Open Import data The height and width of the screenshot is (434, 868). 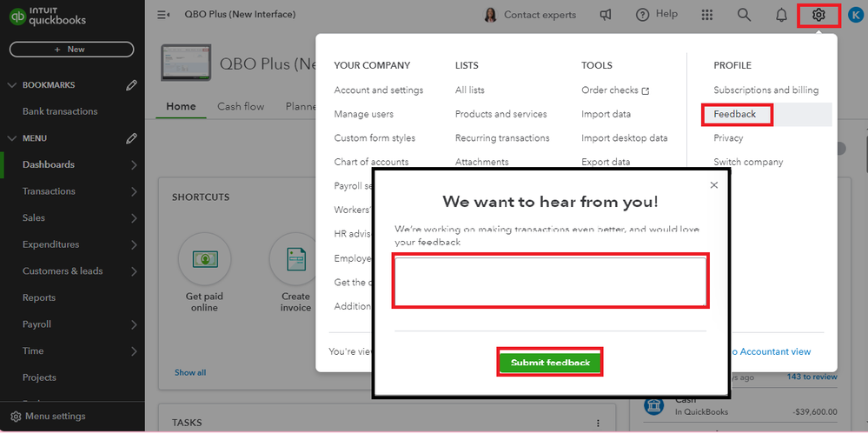[606, 114]
